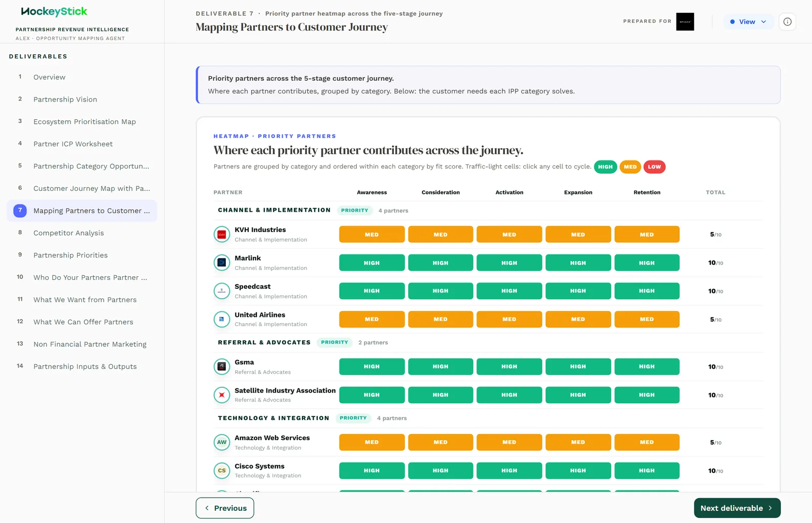Click the Awareness column header

click(371, 192)
